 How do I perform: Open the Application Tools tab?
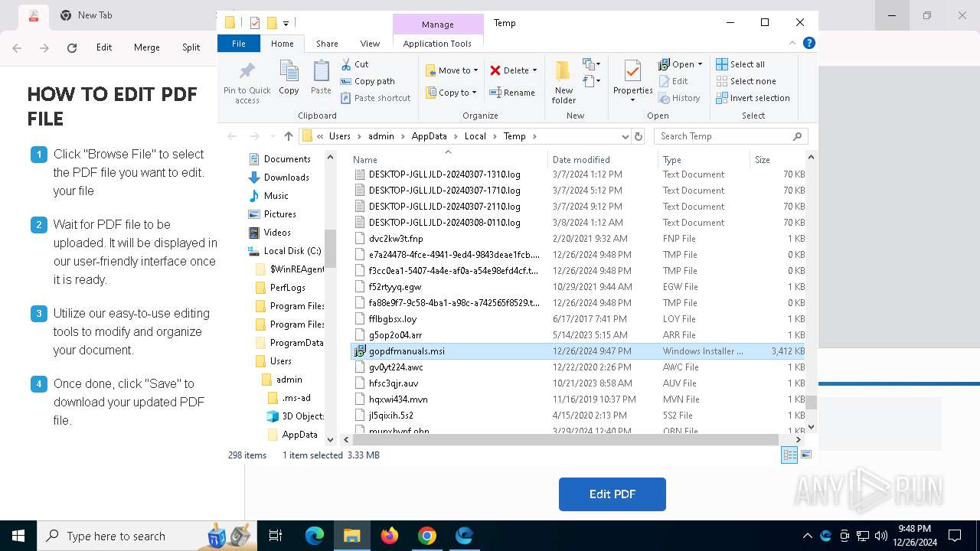[437, 44]
